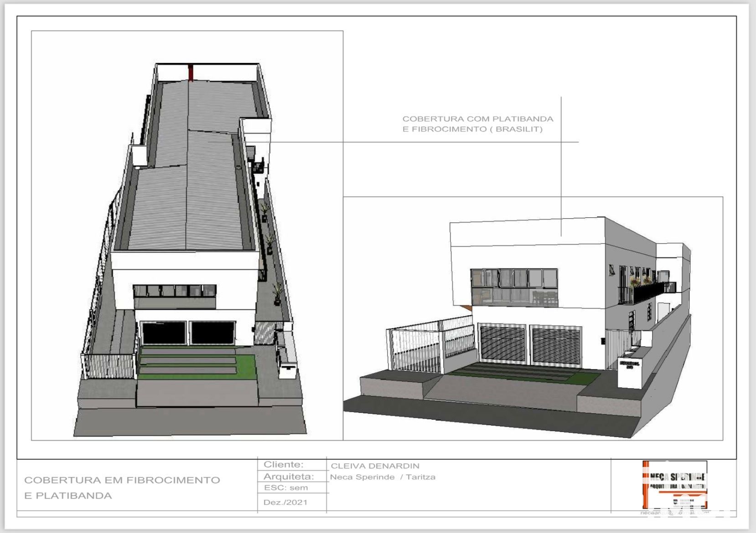Click the Neca Sperinde orange logo
Image resolution: width=756 pixels, height=533 pixels.
click(674, 484)
